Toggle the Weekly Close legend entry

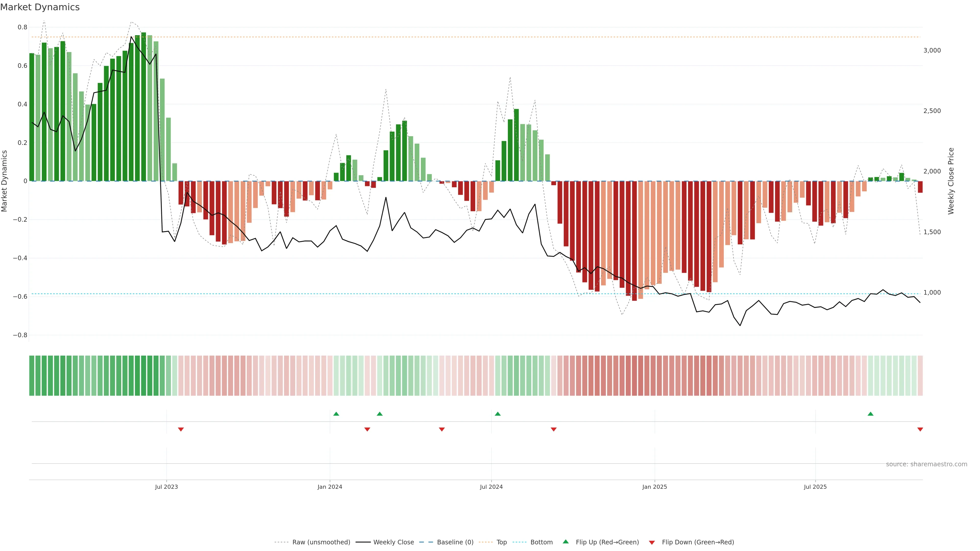click(393, 542)
